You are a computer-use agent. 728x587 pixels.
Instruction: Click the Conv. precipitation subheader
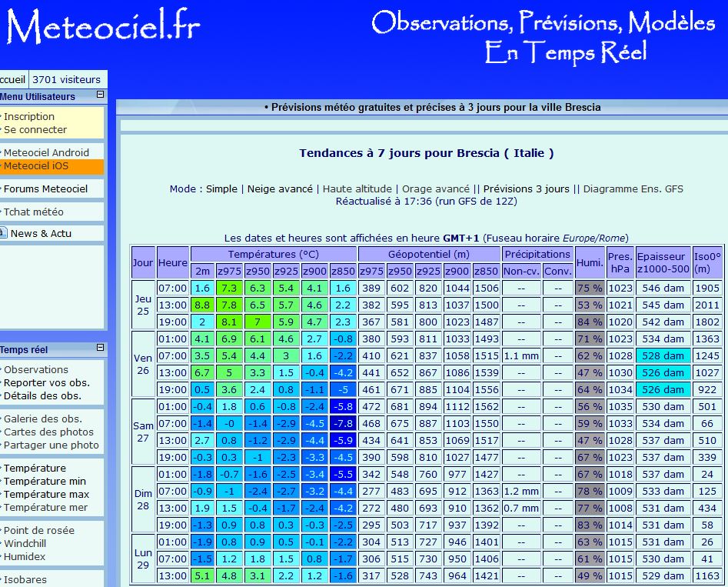point(558,271)
